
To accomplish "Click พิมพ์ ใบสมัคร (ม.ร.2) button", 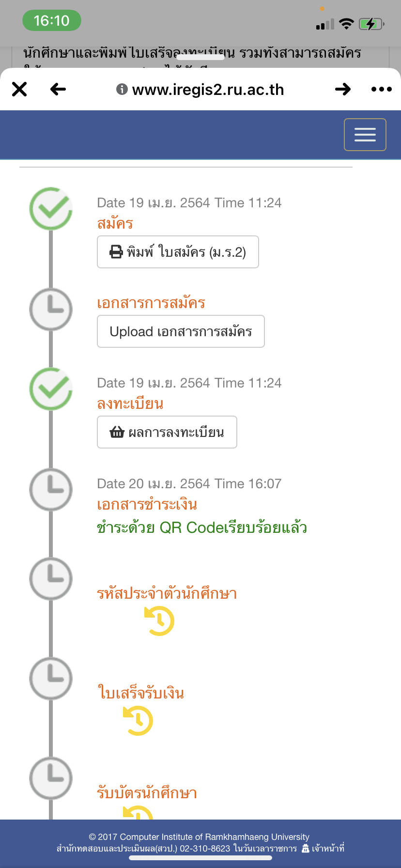I will pyautogui.click(x=178, y=252).
